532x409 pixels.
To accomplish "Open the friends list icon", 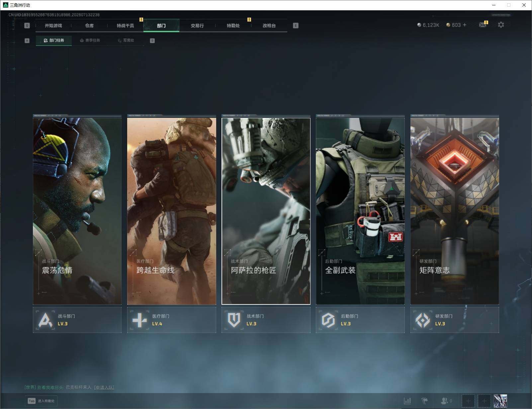I will [x=446, y=401].
